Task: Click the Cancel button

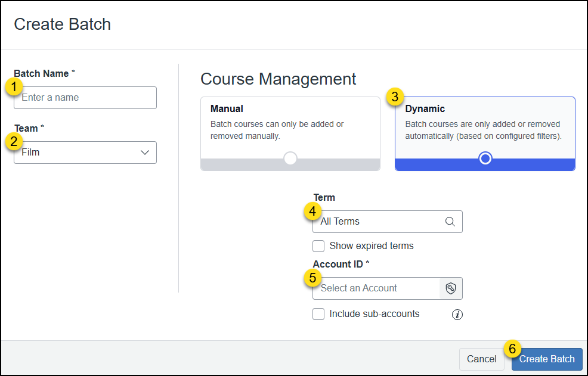Action: pos(481,359)
